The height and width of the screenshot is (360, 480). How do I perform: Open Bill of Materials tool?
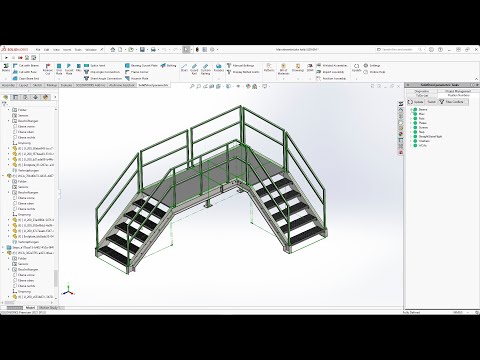(x=283, y=69)
